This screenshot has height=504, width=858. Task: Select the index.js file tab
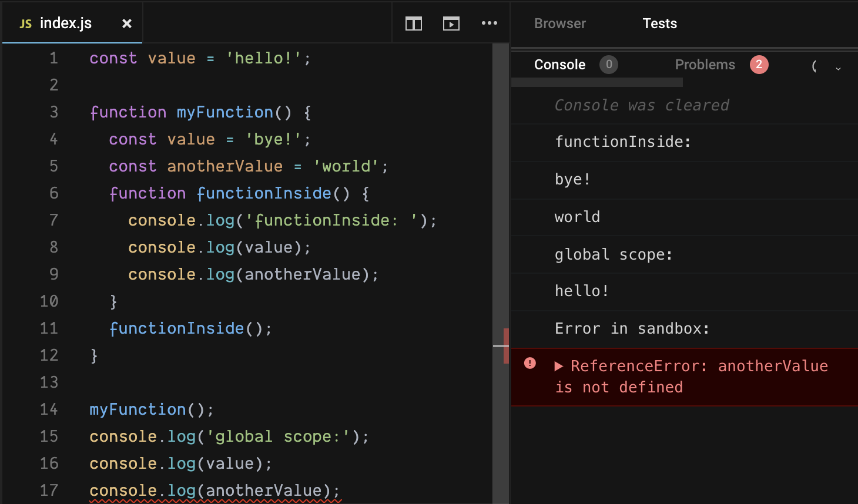click(72, 23)
